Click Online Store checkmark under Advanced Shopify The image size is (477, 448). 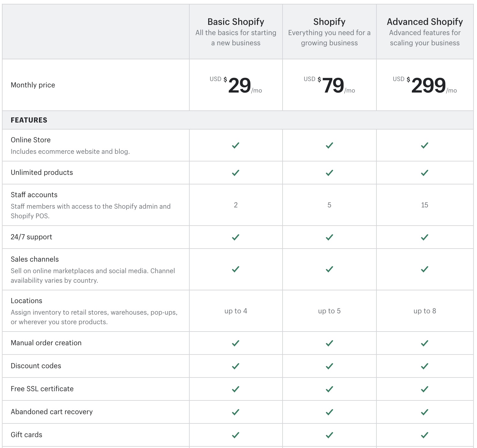click(424, 146)
